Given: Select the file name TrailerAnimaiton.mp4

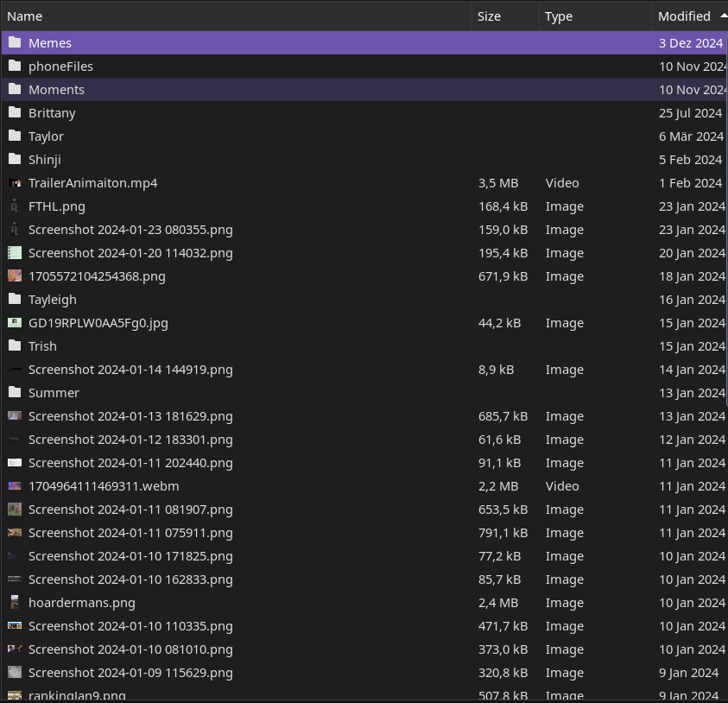Looking at the screenshot, I should pyautogui.click(x=93, y=183).
